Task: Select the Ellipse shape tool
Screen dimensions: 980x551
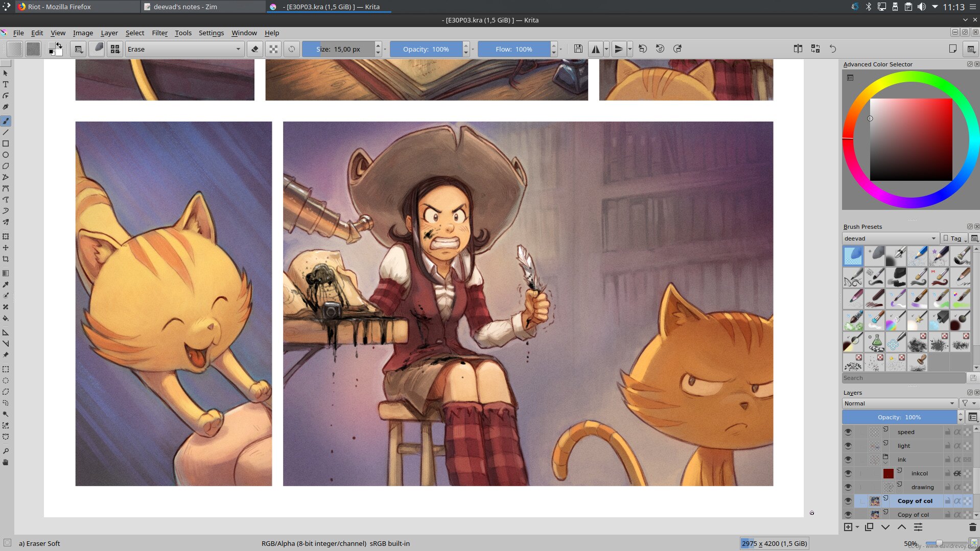Action: click(x=6, y=155)
